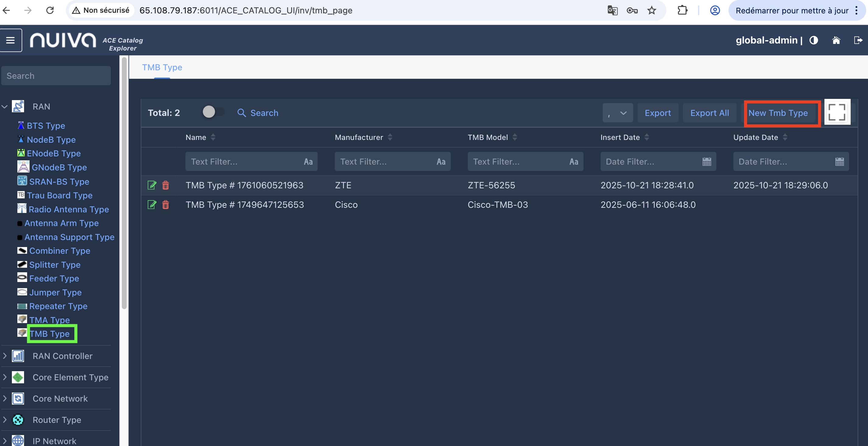Toggle case-sensitive Aa in Manufacturer filter

[x=441, y=162]
